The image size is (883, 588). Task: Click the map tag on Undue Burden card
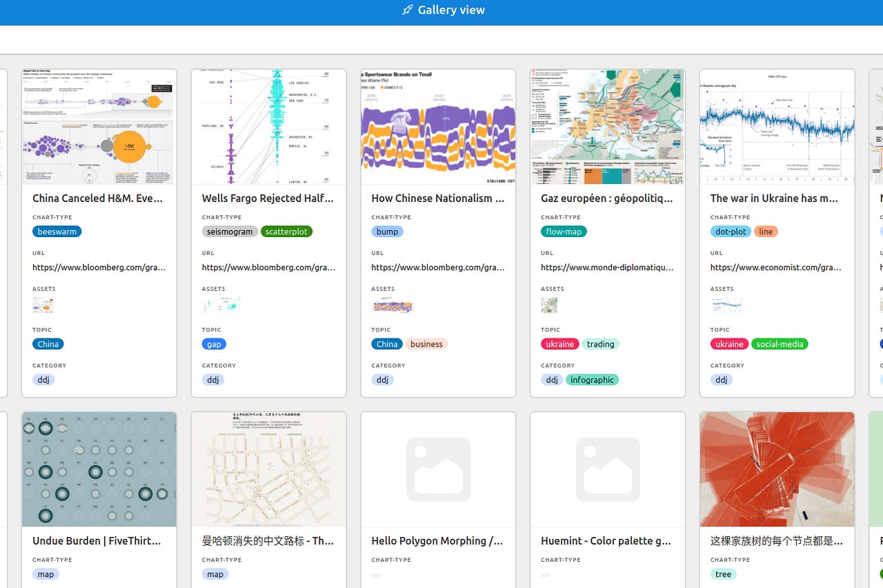46,574
